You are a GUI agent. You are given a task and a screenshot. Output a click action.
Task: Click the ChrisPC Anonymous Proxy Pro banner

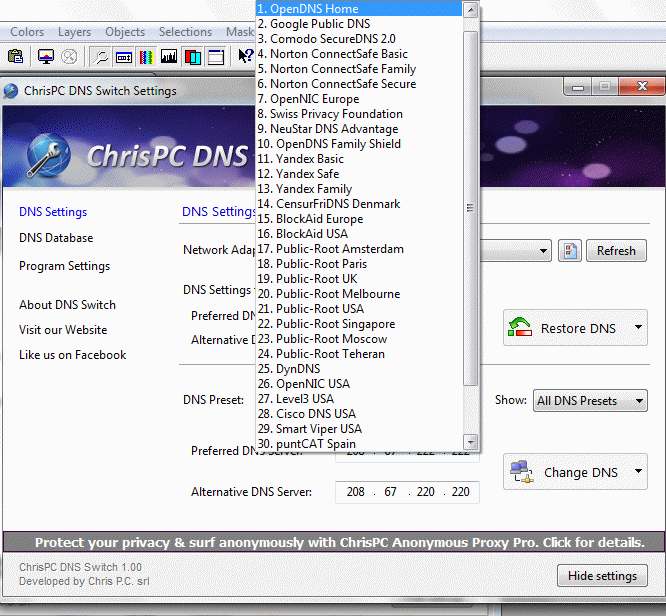(333, 542)
